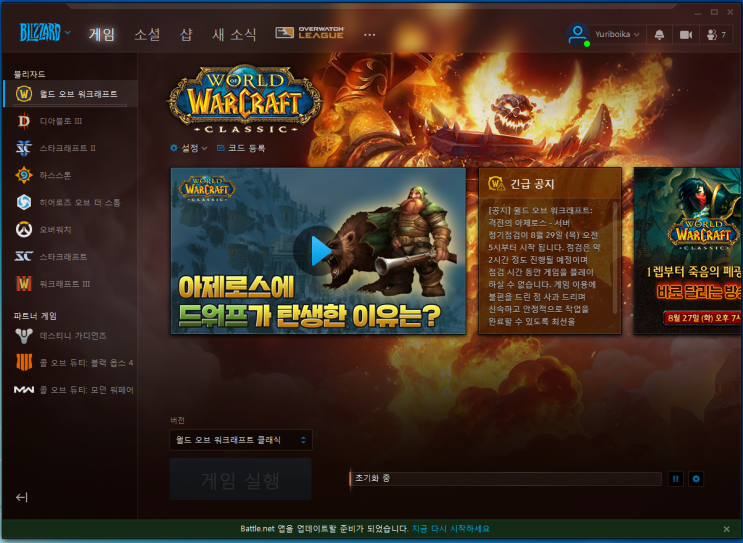Select Call of Duty Modern Warfare icon

point(24,389)
